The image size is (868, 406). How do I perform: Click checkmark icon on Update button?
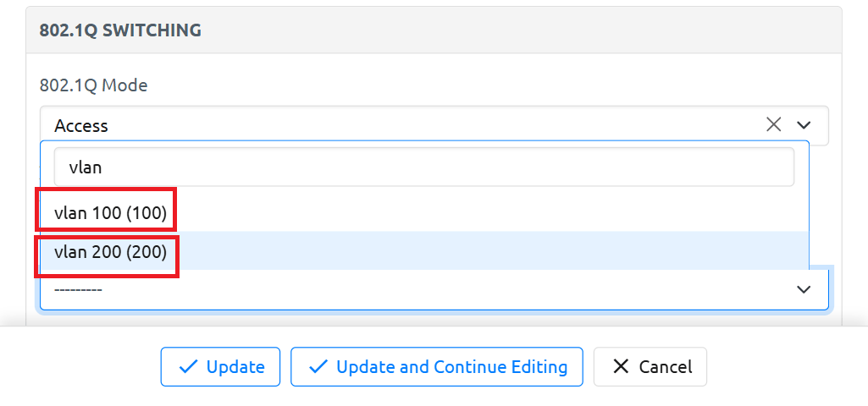pyautogui.click(x=189, y=367)
